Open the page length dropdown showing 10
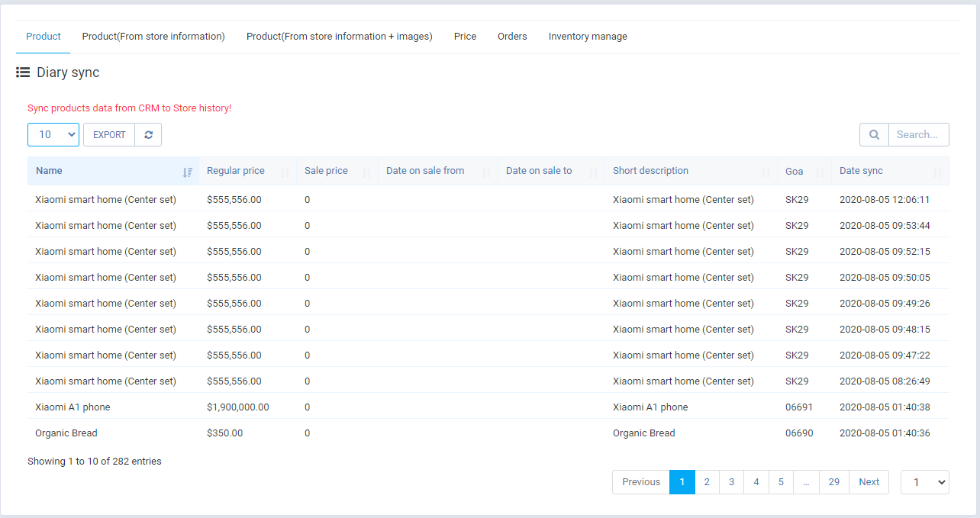This screenshot has height=518, width=980. pyautogui.click(x=53, y=135)
